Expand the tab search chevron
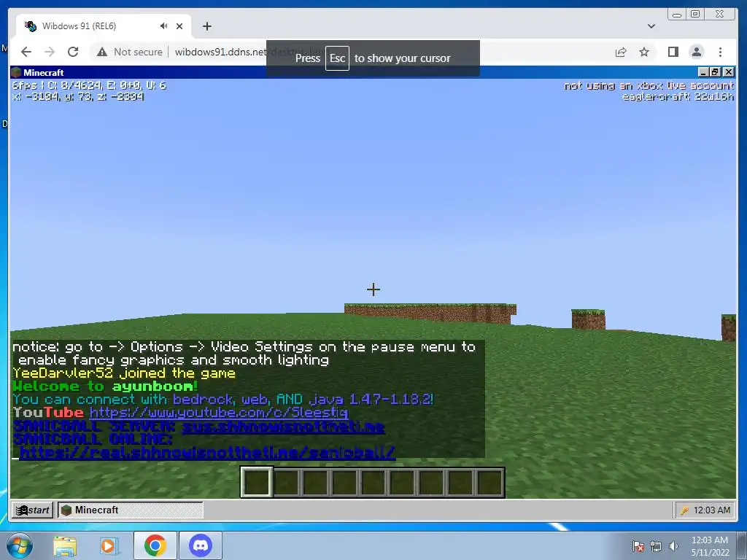 651,26
